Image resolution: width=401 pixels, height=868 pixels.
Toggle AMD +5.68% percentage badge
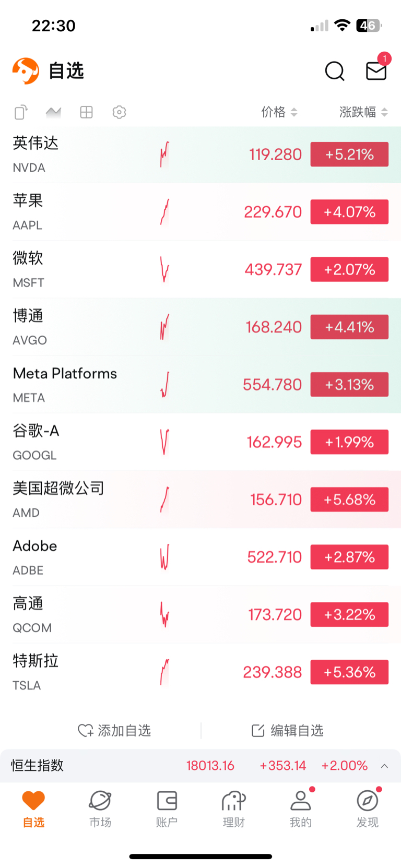349,500
